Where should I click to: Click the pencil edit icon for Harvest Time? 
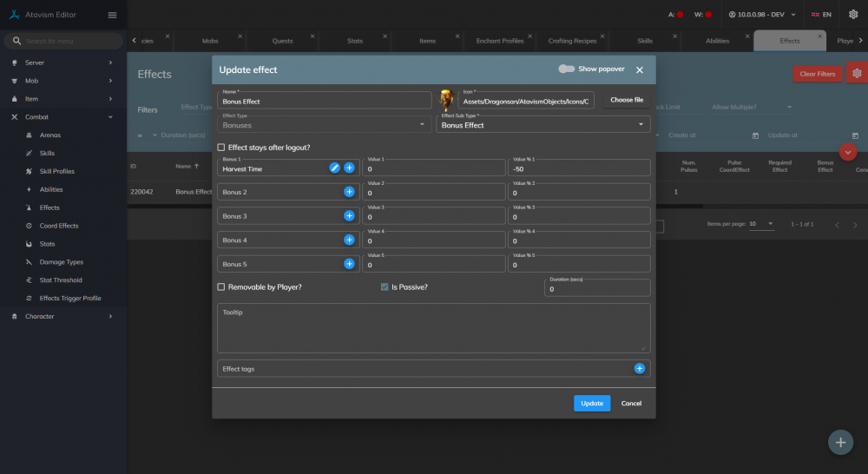[335, 168]
